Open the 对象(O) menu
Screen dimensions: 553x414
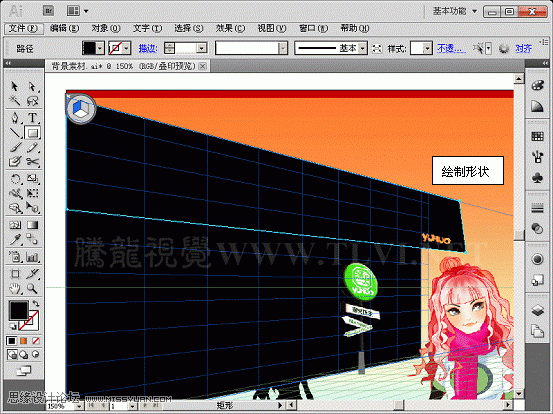point(106,29)
